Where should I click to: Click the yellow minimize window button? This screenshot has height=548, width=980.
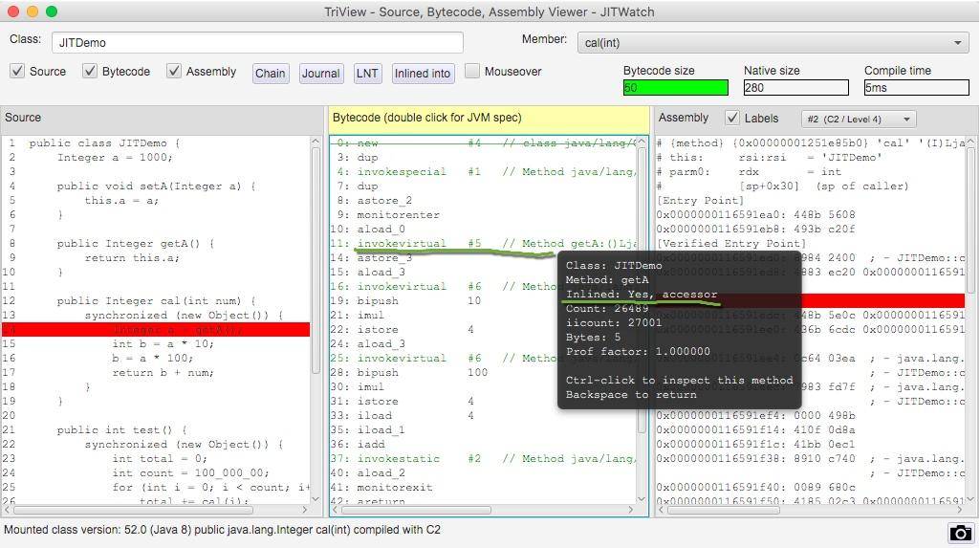coord(33,11)
